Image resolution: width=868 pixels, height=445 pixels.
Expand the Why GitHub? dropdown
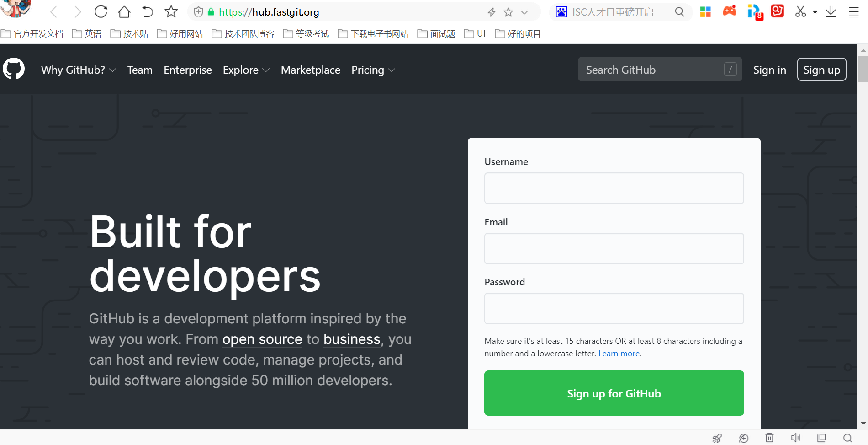(x=79, y=70)
